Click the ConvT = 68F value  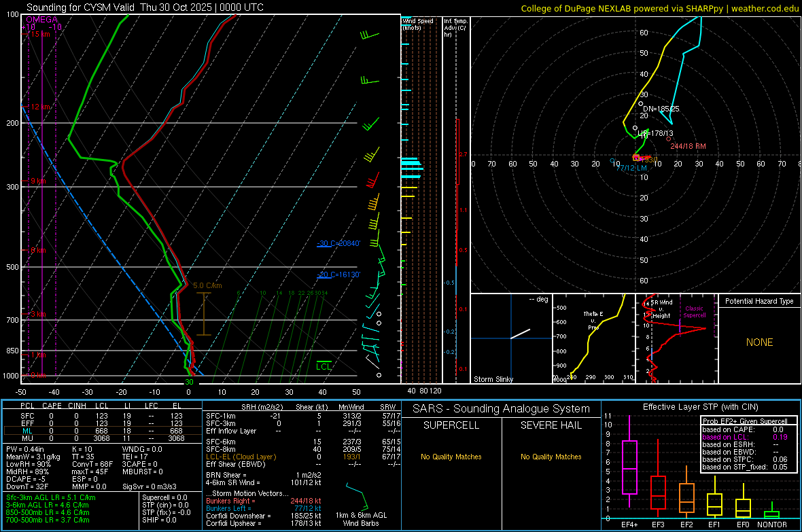pos(92,465)
